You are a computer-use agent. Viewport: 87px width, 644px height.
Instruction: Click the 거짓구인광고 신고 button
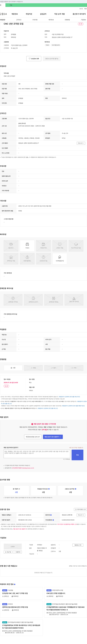pos(80,509)
